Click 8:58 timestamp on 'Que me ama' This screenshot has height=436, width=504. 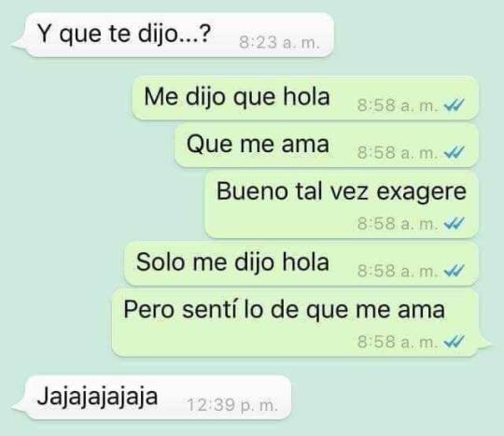[x=398, y=152]
